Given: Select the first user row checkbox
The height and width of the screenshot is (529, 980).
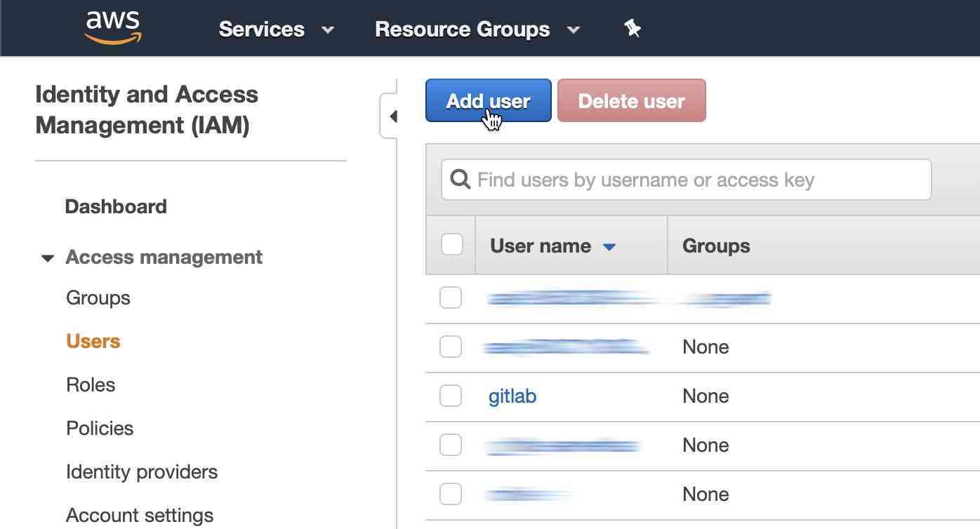Looking at the screenshot, I should [451, 297].
